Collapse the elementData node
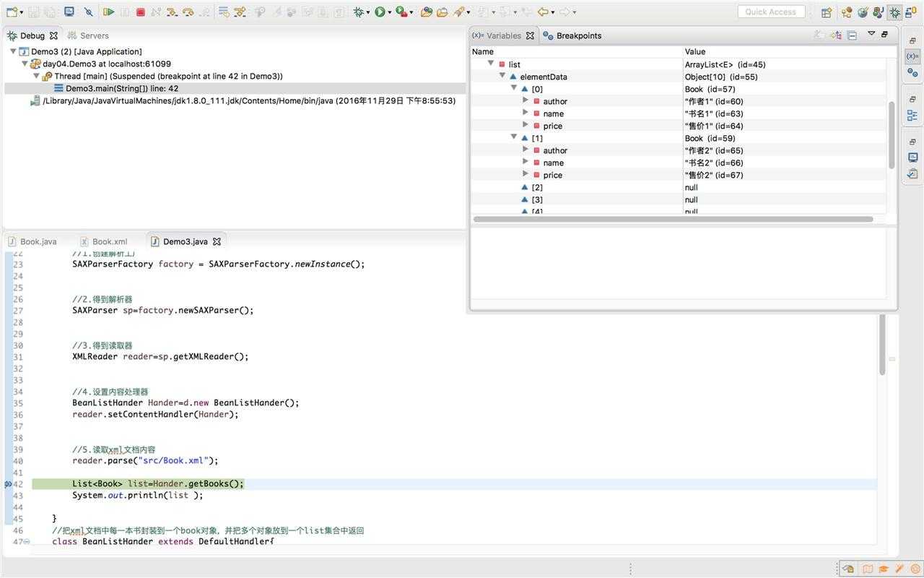Viewport: 924px width, 578px height. (x=502, y=76)
